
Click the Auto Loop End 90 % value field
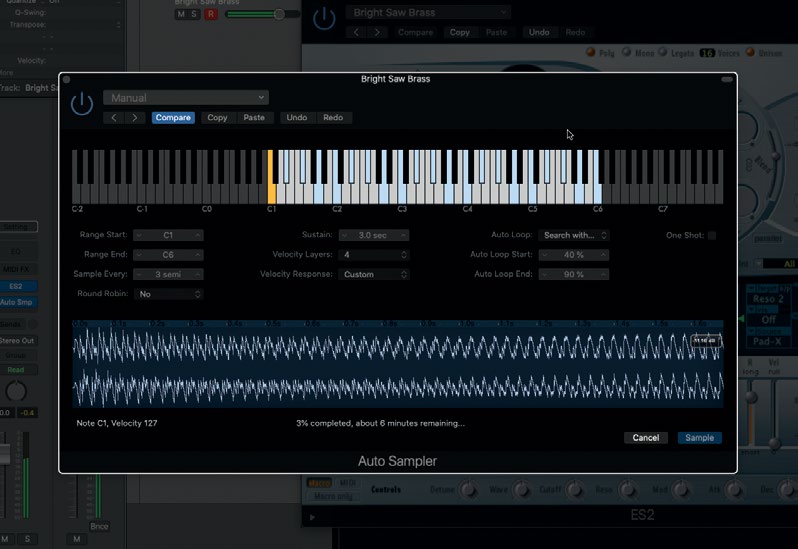click(574, 274)
